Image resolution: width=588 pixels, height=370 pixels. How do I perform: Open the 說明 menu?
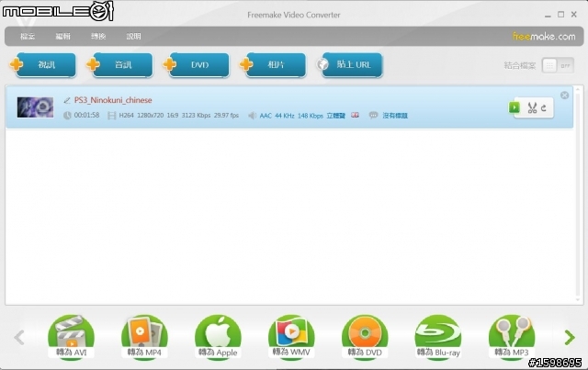(133, 37)
